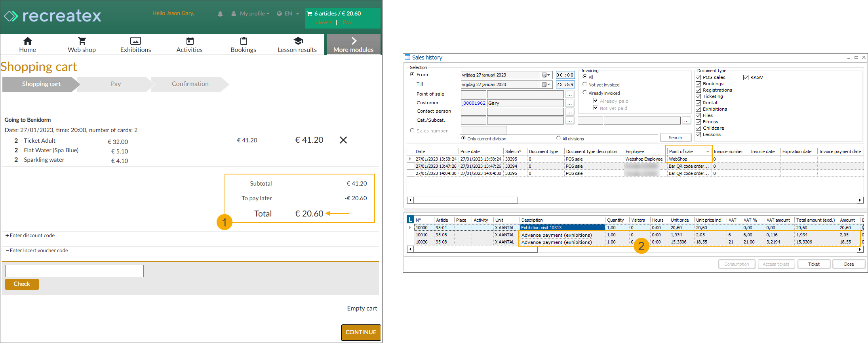Open the Web shop cart icon
This screenshot has height=343, width=868.
(x=82, y=41)
